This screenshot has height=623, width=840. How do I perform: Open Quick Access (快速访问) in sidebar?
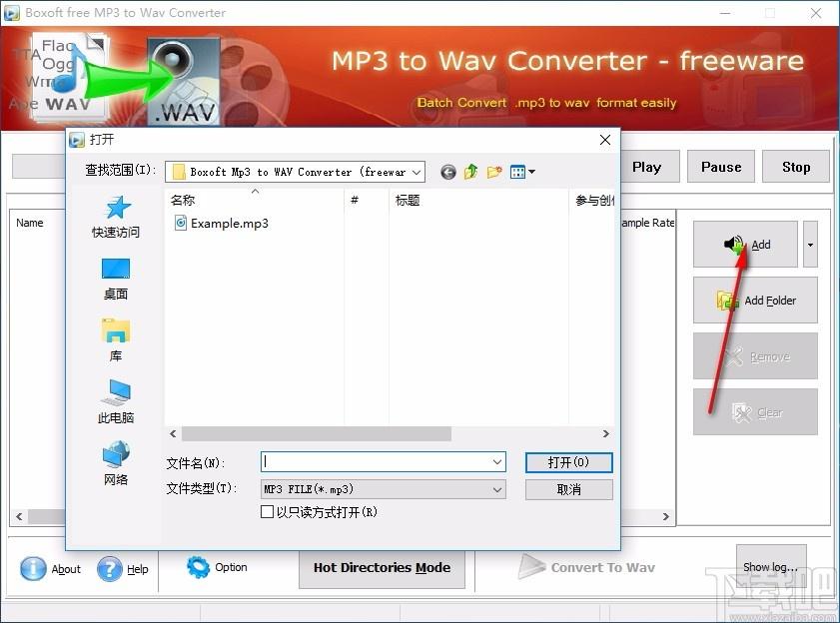coord(116,216)
